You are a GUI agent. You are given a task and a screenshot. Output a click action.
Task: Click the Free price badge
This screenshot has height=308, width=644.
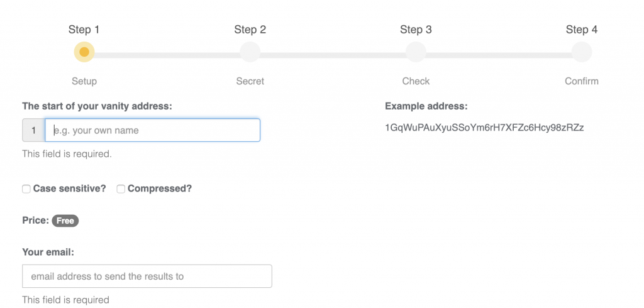[65, 221]
